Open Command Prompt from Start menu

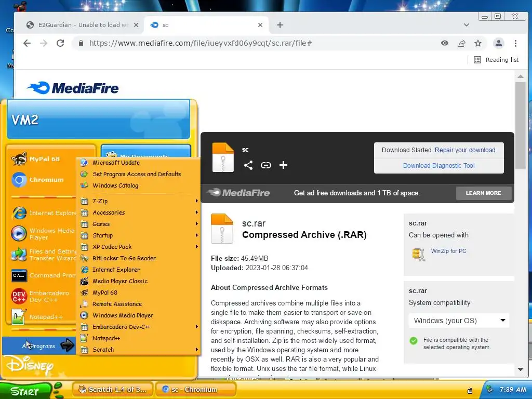pyautogui.click(x=44, y=275)
